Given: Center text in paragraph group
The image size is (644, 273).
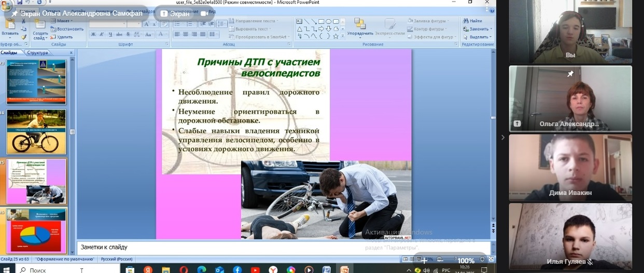Looking at the screenshot, I should (x=186, y=34).
